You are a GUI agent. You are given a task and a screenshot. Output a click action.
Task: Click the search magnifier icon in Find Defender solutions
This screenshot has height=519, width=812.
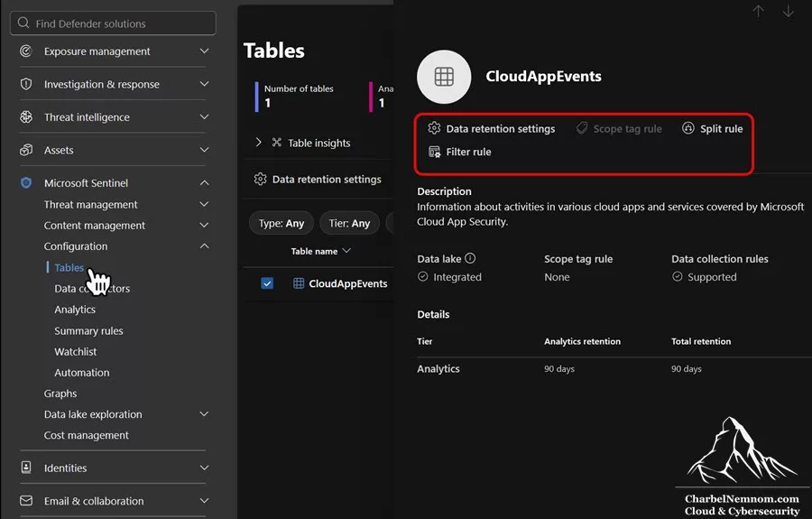tap(23, 23)
